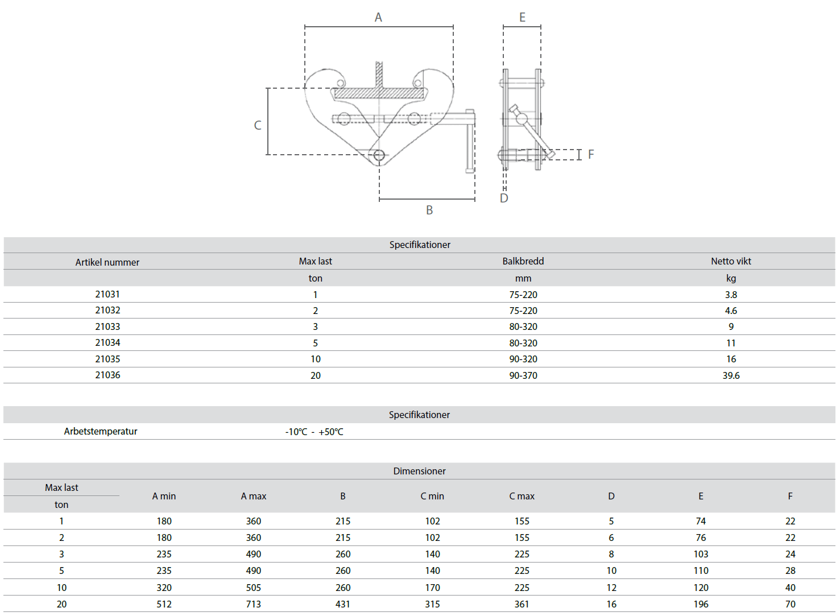
Task: Click article number 21034
Action: point(107,342)
